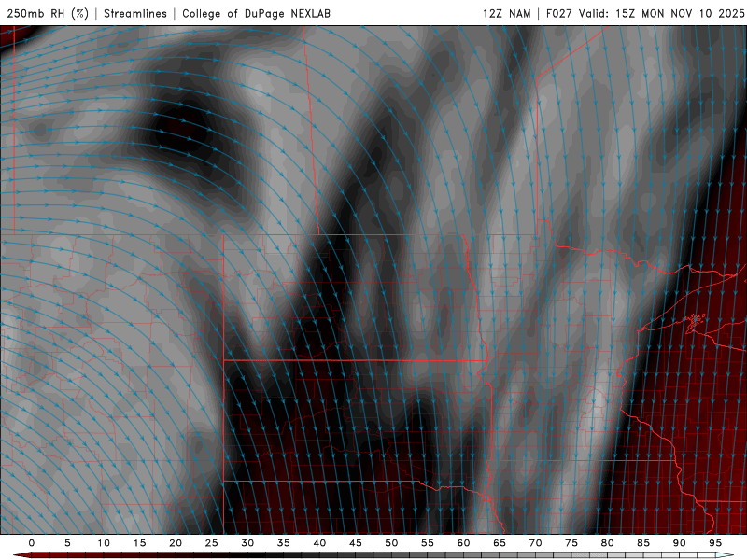Screen dimensions: 747x560
Task: Click the colorbar label "15"
Action: coord(139,543)
